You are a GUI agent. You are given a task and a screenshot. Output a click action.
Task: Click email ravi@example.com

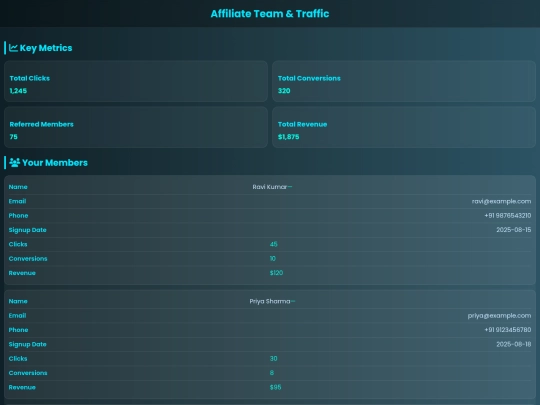501,201
